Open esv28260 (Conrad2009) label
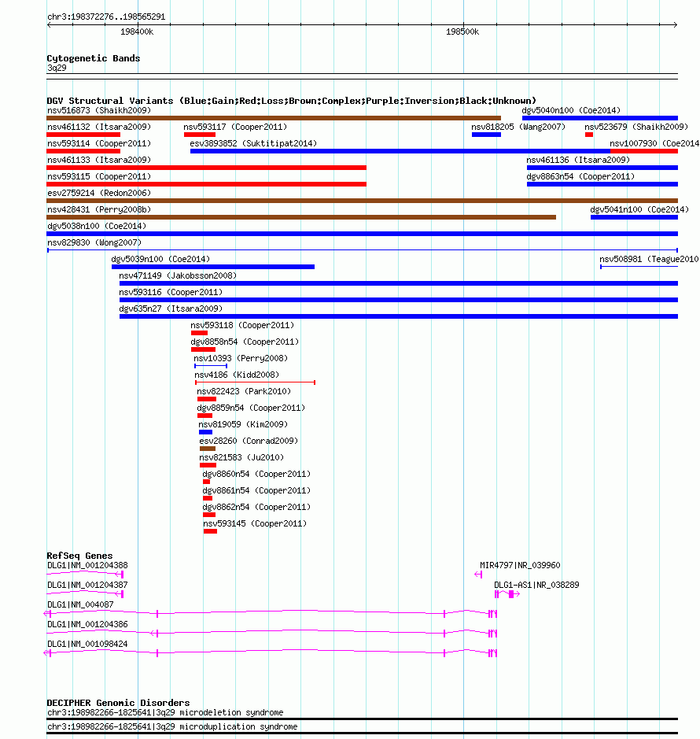The height and width of the screenshot is (739, 700). click(x=249, y=441)
